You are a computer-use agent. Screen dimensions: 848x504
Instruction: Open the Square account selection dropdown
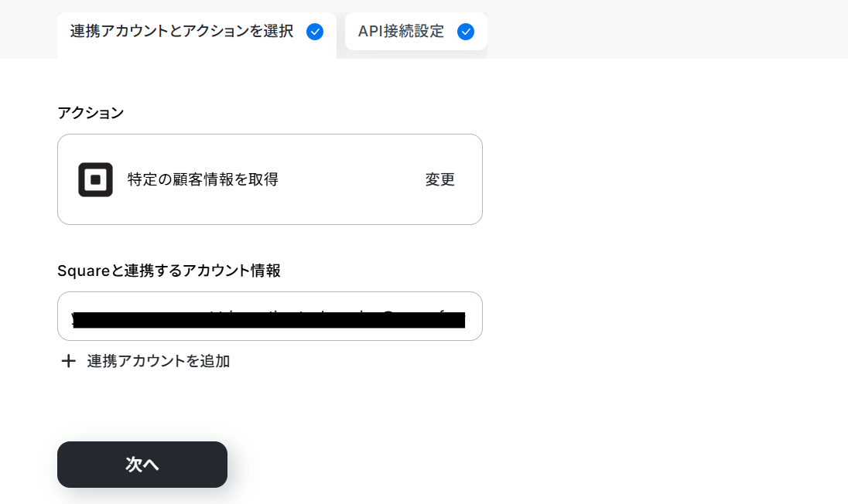(x=270, y=316)
